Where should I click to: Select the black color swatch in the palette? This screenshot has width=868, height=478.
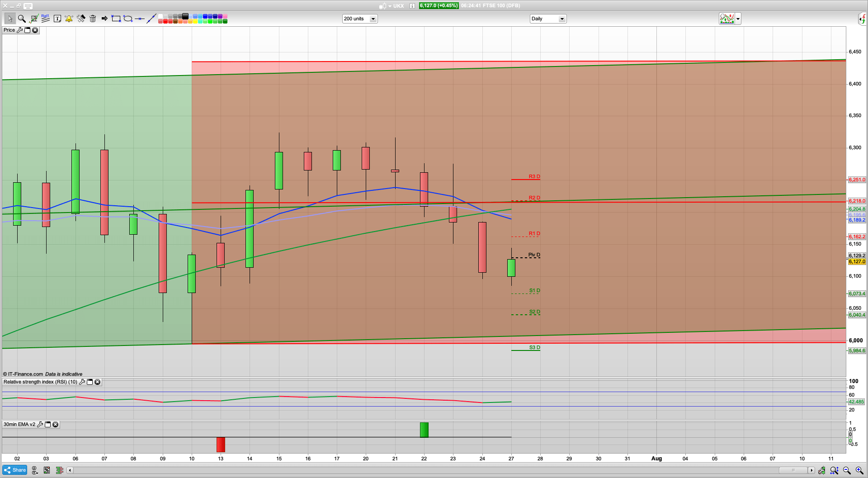click(x=185, y=16)
